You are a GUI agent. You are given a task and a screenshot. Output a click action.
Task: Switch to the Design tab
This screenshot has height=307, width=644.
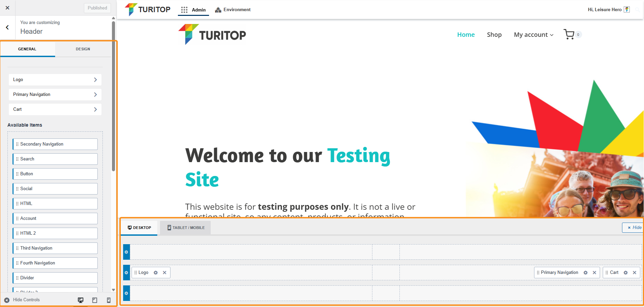pos(83,49)
